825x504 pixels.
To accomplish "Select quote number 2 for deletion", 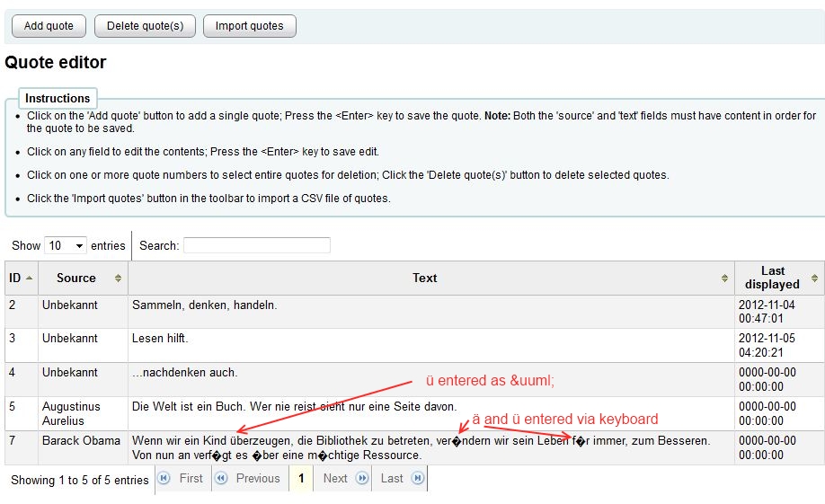I will coord(13,305).
